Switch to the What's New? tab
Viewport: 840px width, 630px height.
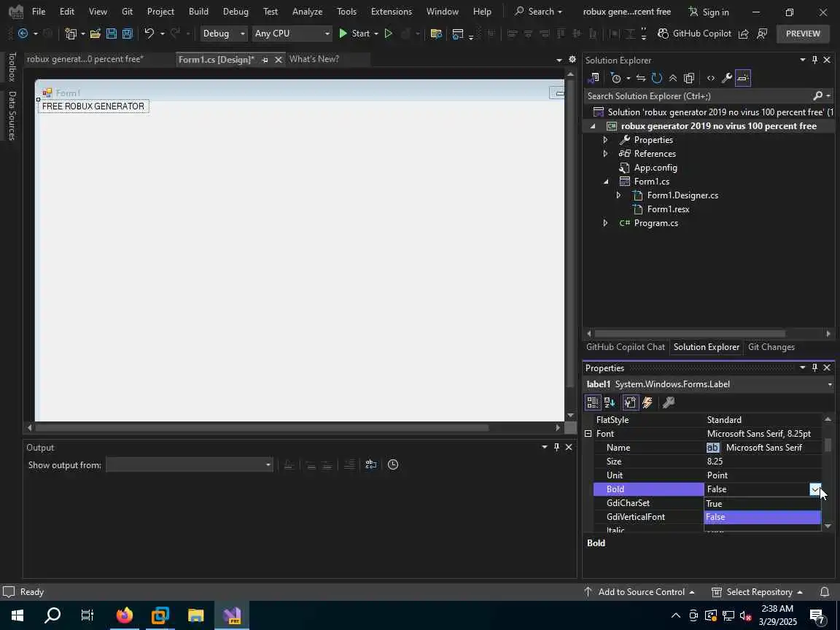tap(314, 59)
